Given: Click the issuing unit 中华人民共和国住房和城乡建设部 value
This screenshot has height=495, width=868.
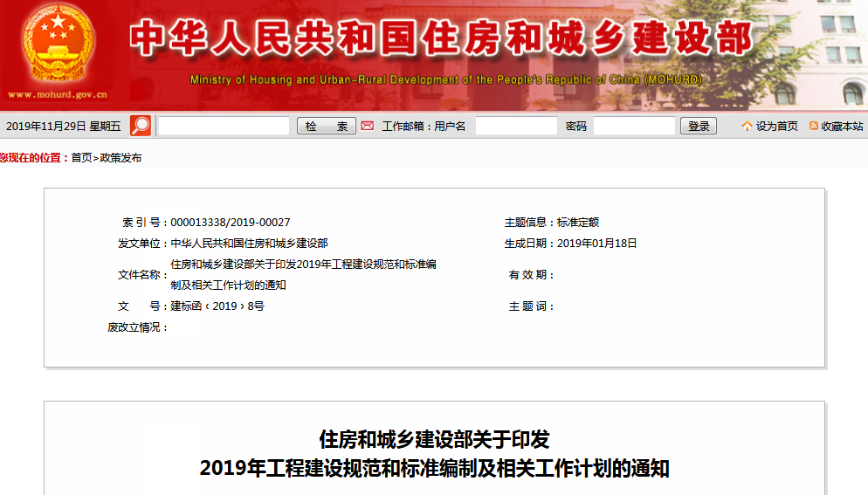Looking at the screenshot, I should pyautogui.click(x=249, y=243).
